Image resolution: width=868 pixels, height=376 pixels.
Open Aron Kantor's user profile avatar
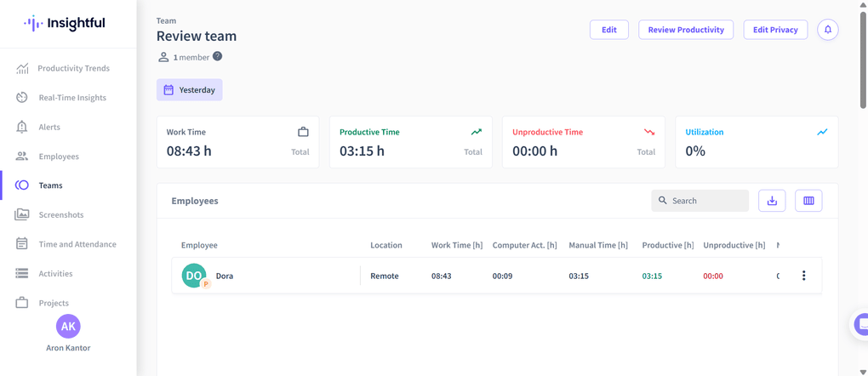pos(68,327)
